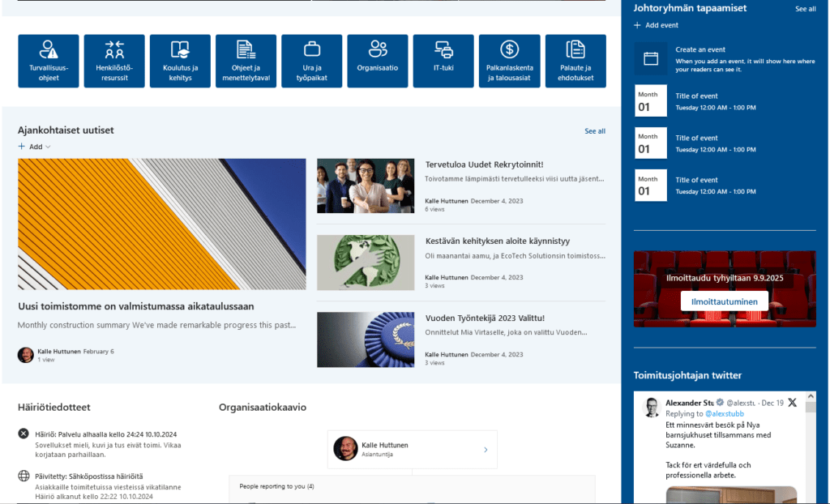Open the Add dropdown under Ajankohtaiset uutiset
This screenshot has width=830, height=504.
pos(34,147)
